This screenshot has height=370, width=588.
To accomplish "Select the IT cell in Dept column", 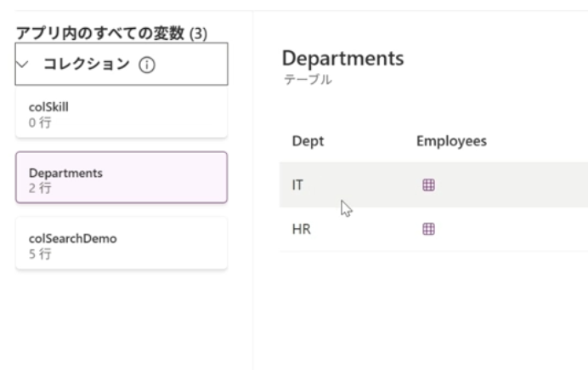I will tap(298, 185).
